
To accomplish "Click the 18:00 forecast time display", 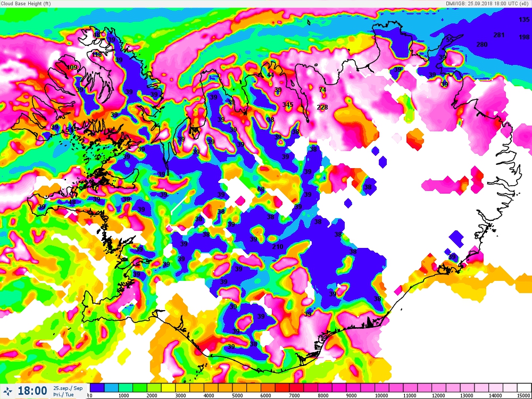I will click(32, 390).
